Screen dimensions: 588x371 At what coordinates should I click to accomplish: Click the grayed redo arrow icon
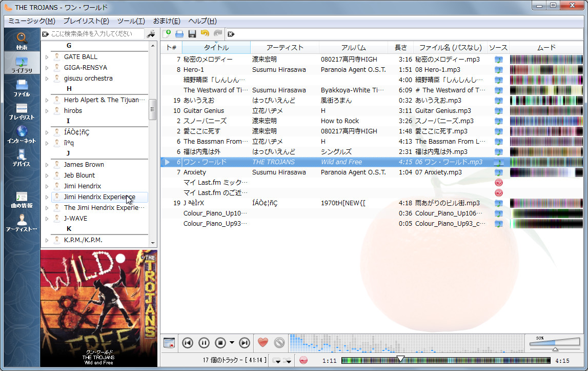tap(218, 34)
